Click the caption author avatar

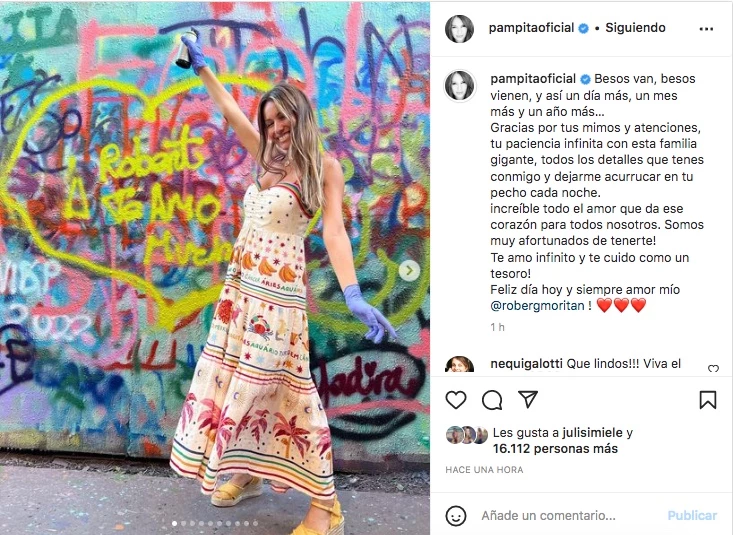pyautogui.click(x=459, y=86)
